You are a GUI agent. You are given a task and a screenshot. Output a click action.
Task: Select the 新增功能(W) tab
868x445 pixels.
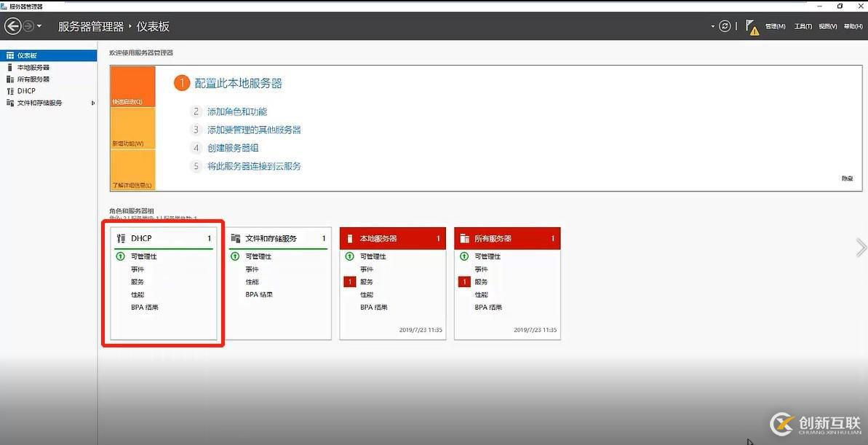point(133,128)
